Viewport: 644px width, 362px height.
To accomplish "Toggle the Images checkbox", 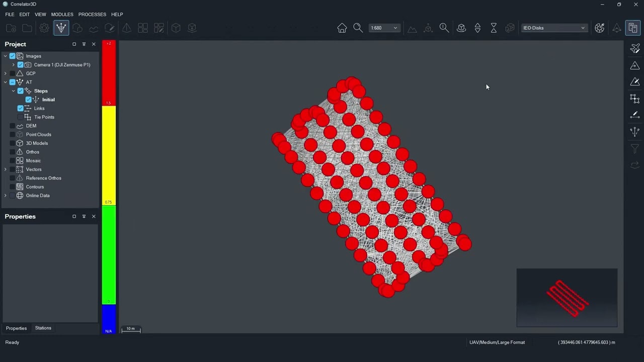I will [x=13, y=56].
